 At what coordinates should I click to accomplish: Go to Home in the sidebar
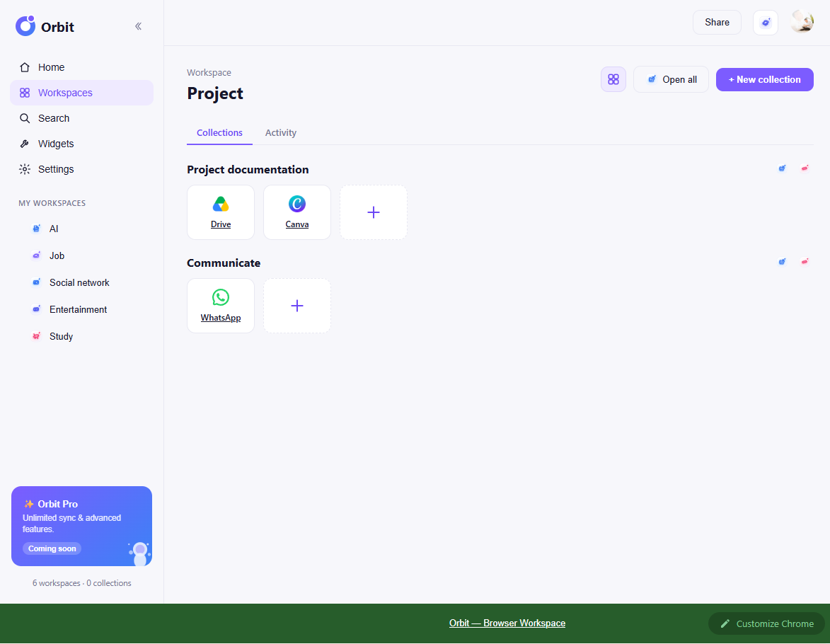(81, 67)
